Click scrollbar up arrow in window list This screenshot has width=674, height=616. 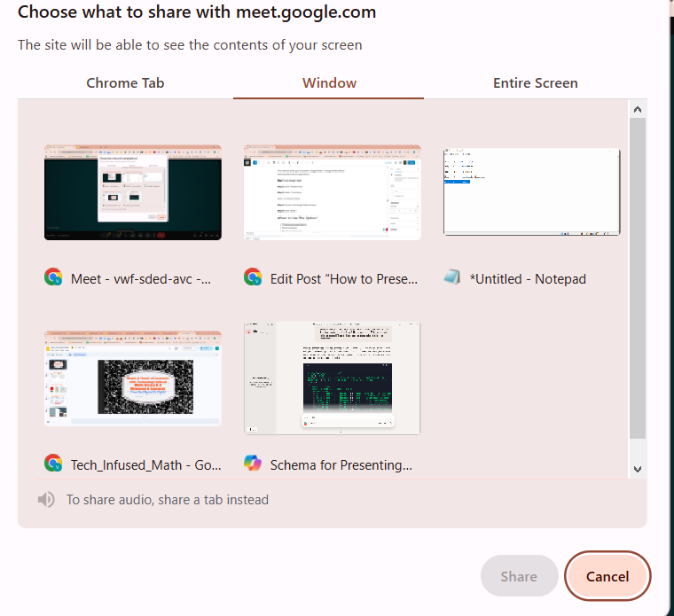(637, 109)
